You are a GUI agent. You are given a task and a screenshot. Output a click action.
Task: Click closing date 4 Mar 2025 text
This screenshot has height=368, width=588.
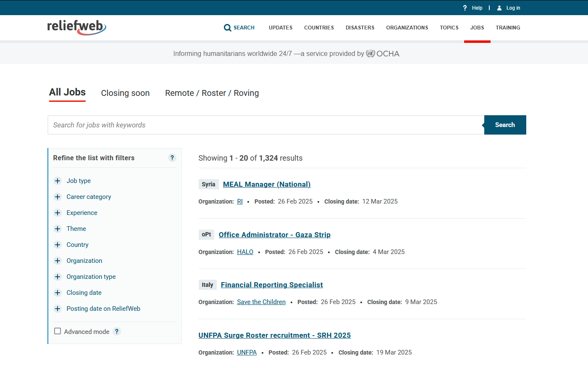click(389, 252)
